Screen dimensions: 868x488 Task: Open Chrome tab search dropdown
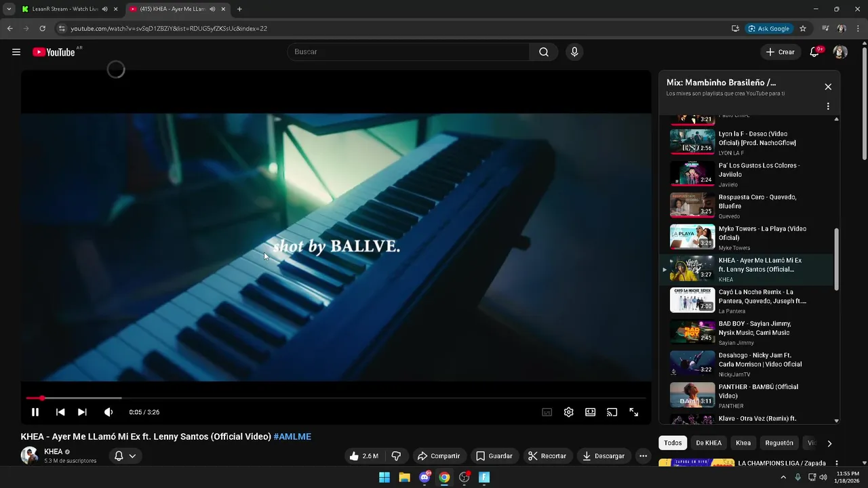pos(8,9)
